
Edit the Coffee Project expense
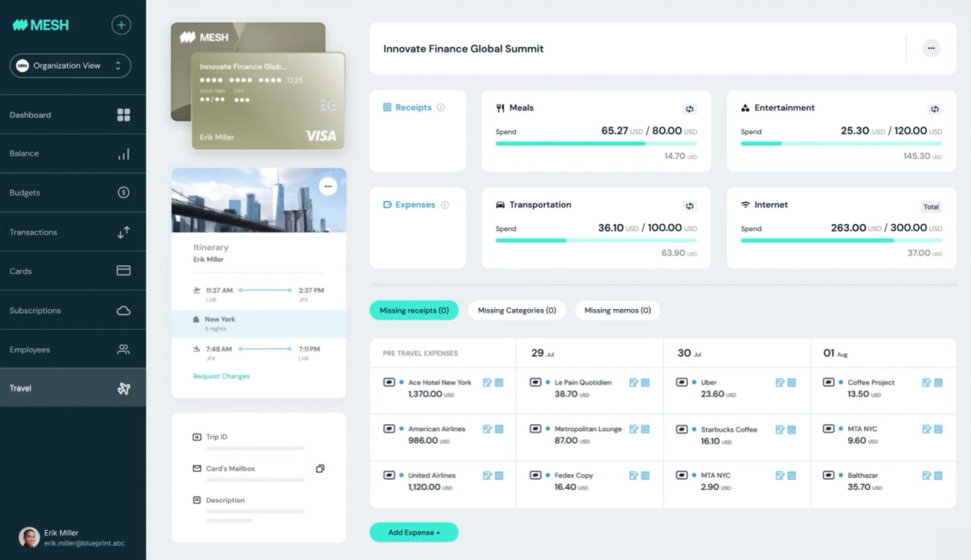click(x=927, y=382)
